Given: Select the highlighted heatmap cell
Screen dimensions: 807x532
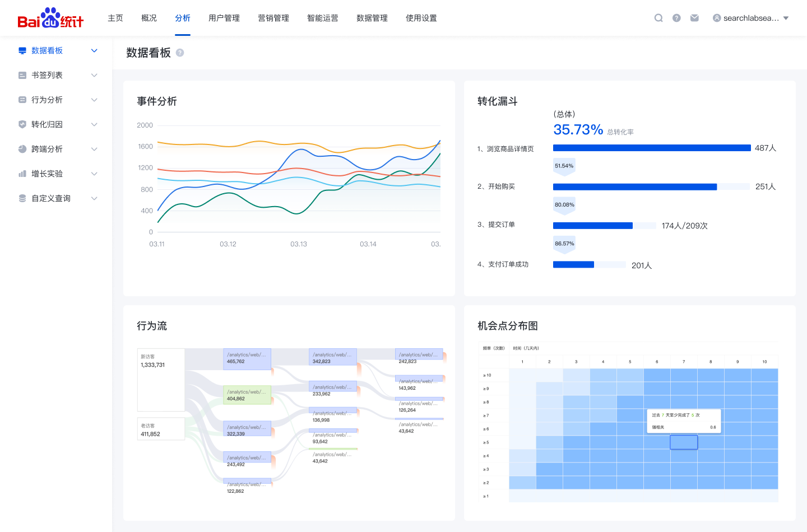Looking at the screenshot, I should click(684, 442).
